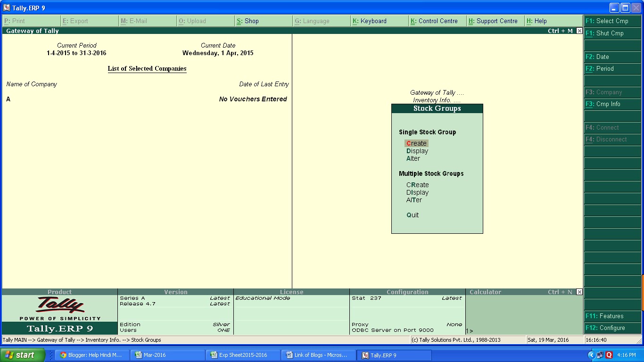Click F3: Cmp Info button

(x=612, y=104)
